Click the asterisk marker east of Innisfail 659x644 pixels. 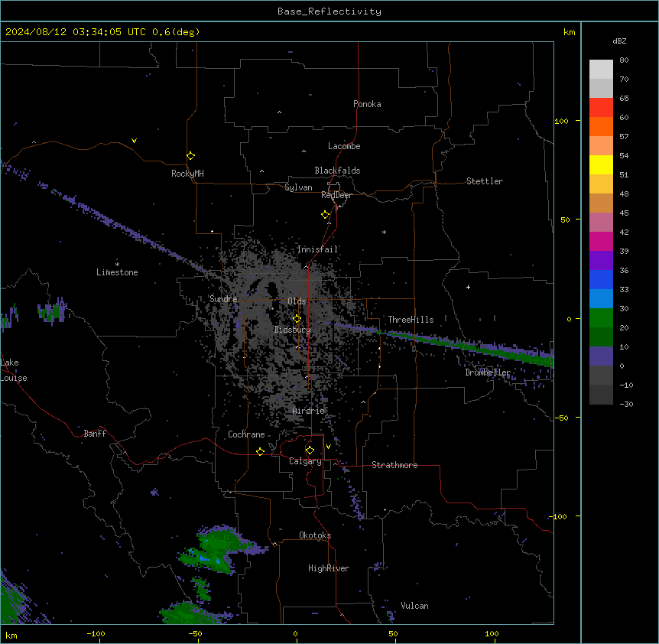tap(384, 232)
